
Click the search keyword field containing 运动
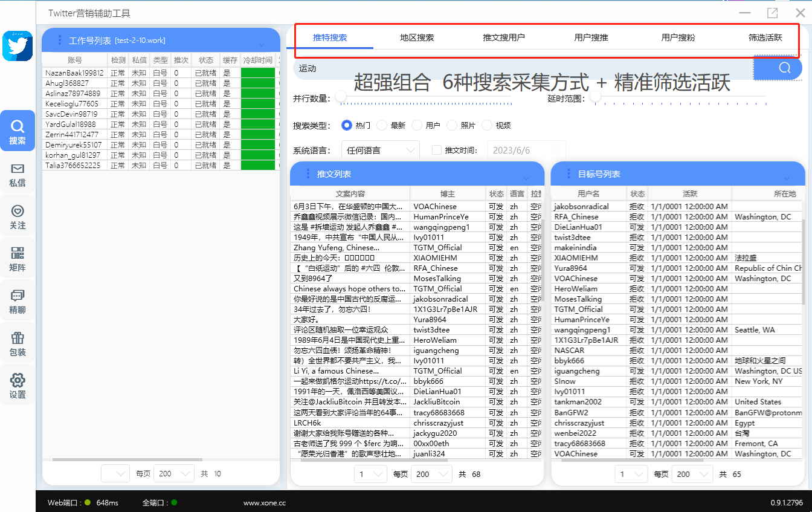click(523, 68)
